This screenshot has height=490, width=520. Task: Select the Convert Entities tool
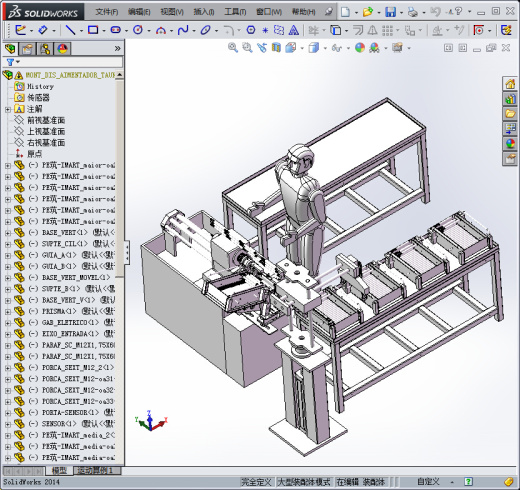click(x=336, y=31)
